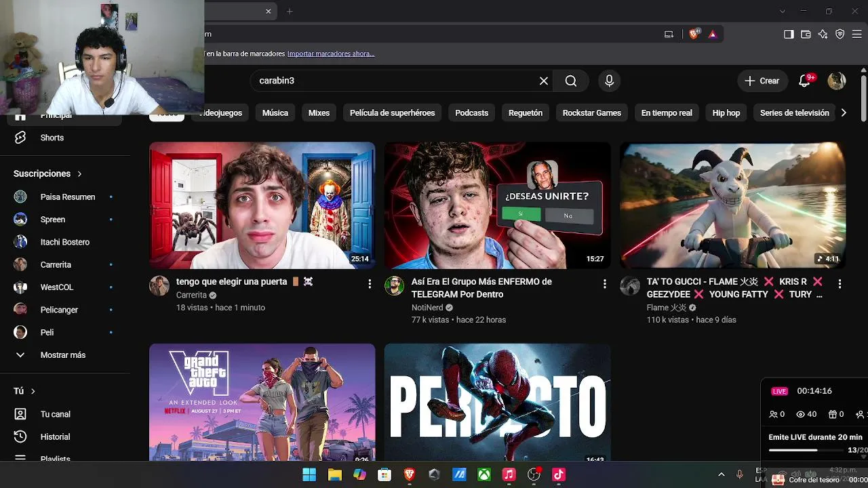The height and width of the screenshot is (488, 868).
Task: Select the Mixes filter chip
Action: (x=319, y=113)
